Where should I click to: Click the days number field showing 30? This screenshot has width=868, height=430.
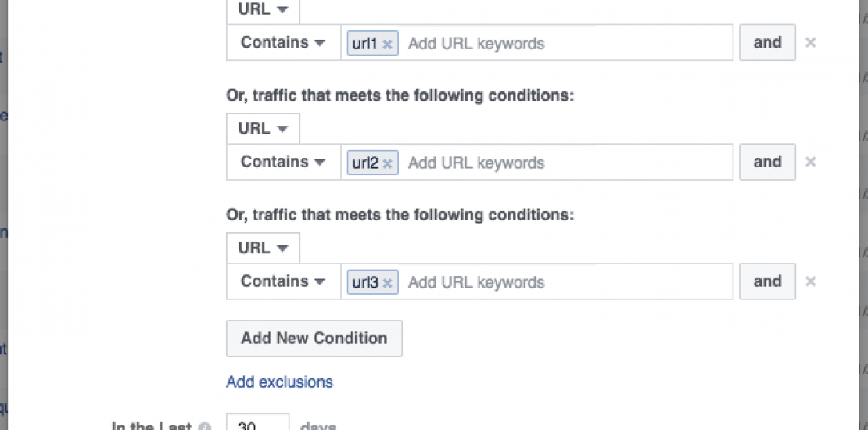point(257,425)
